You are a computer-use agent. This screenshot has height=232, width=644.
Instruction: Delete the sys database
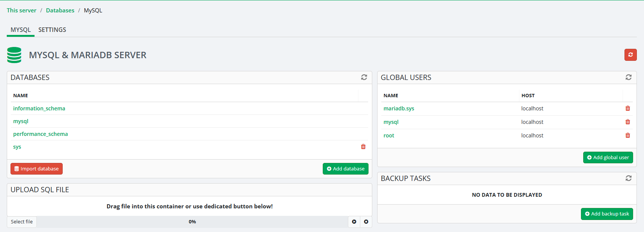click(363, 147)
